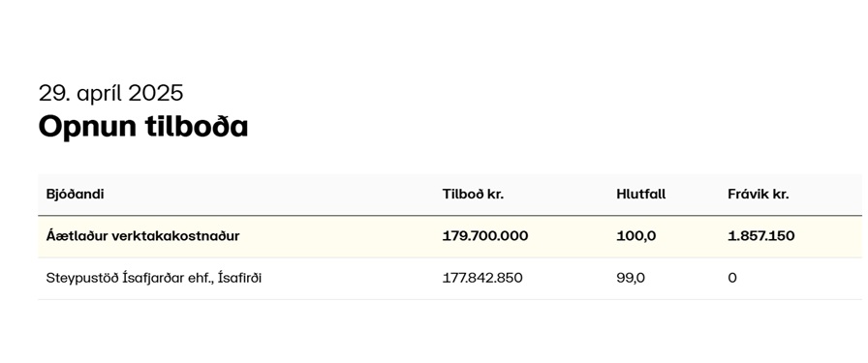868x363 pixels.
Task: Click the 'Opnun tilboða' heading
Action: (142, 127)
